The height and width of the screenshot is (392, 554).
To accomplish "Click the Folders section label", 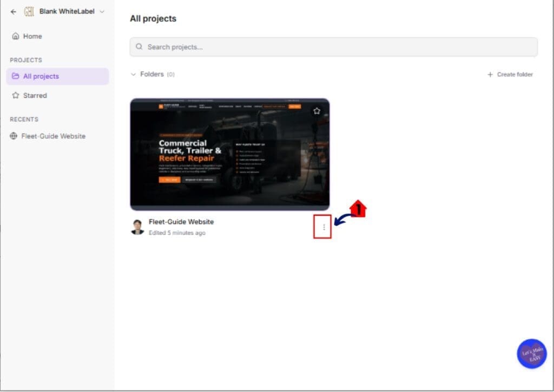I will pos(152,74).
